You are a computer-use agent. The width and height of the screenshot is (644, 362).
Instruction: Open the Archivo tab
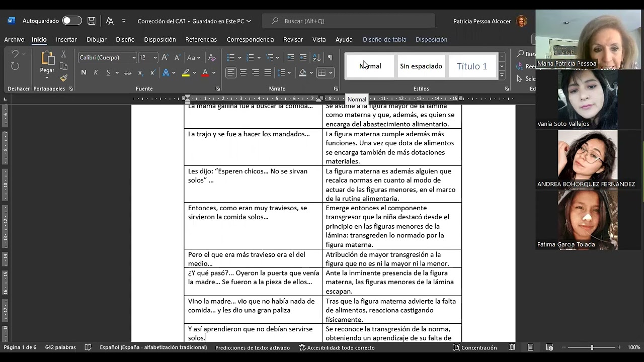click(14, 39)
